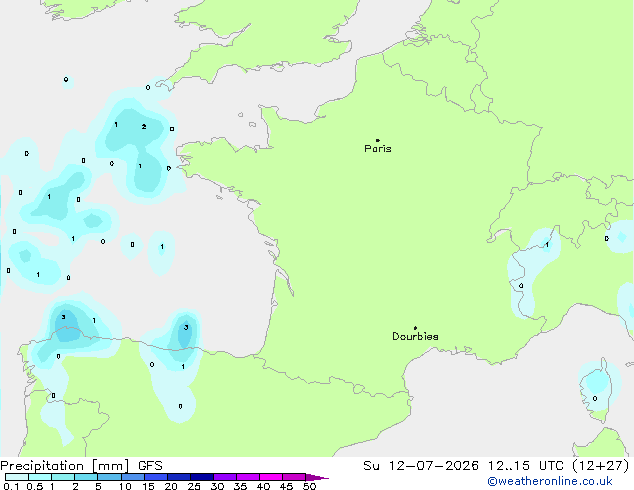This screenshot has height=490, width=634.
Task: Pick the lightest legend swatch from 0.1 to 0.5
Action: [17, 477]
